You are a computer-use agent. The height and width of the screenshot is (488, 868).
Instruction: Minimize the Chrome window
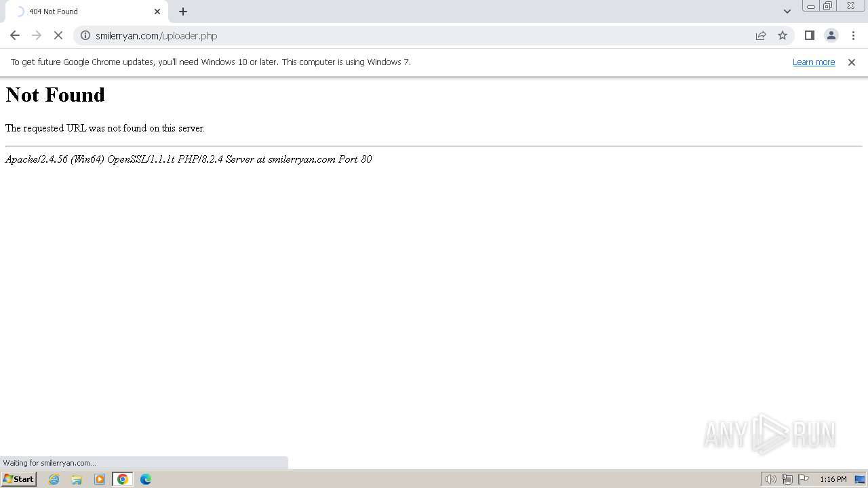tap(811, 6)
